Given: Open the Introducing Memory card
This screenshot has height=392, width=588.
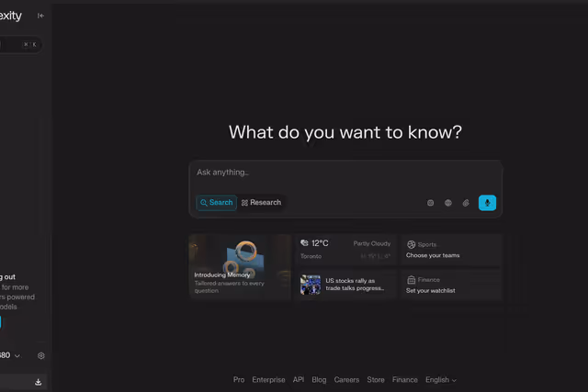Looking at the screenshot, I should (x=240, y=267).
